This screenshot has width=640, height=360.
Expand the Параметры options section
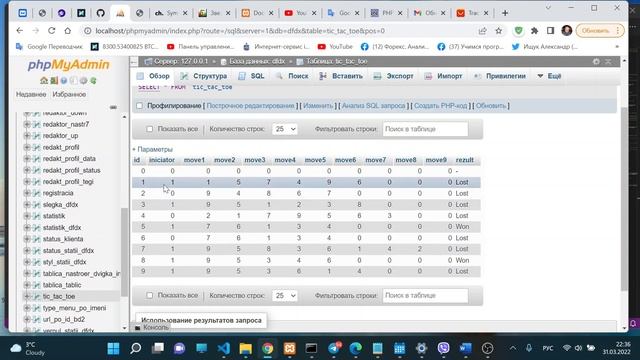coord(152,149)
